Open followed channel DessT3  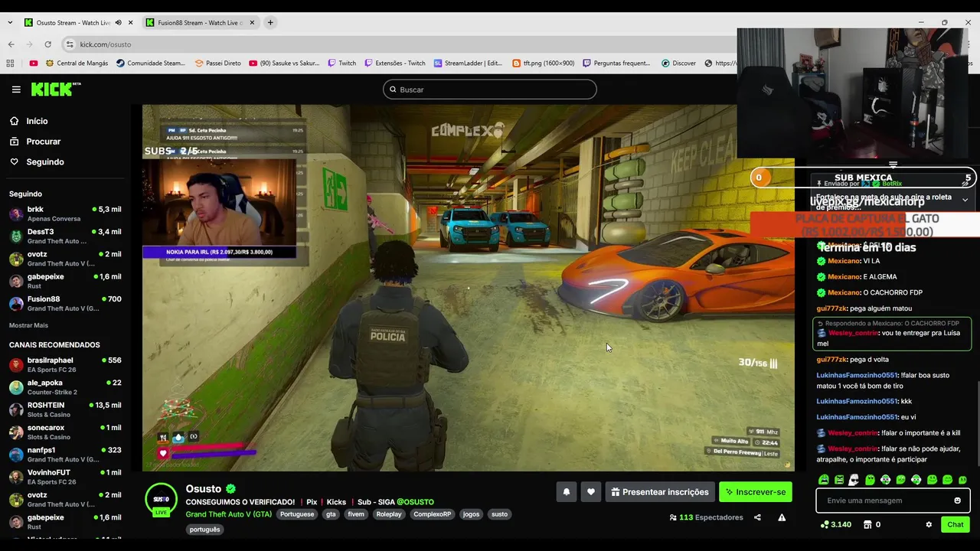tap(65, 236)
